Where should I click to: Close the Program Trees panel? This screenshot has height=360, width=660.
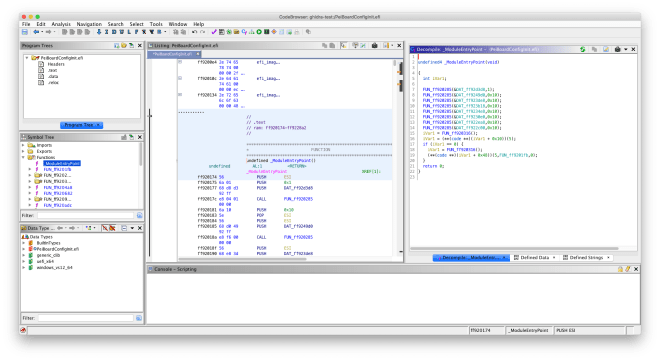click(140, 45)
